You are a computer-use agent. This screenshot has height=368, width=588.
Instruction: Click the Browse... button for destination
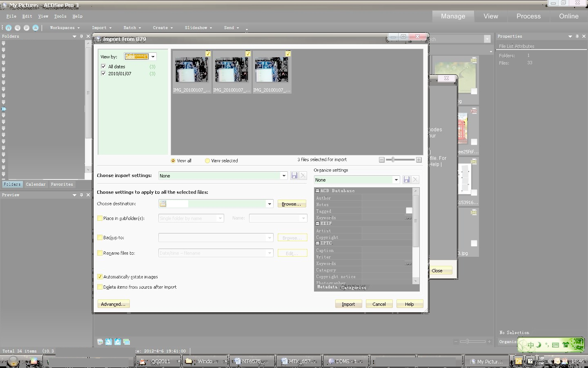point(292,204)
